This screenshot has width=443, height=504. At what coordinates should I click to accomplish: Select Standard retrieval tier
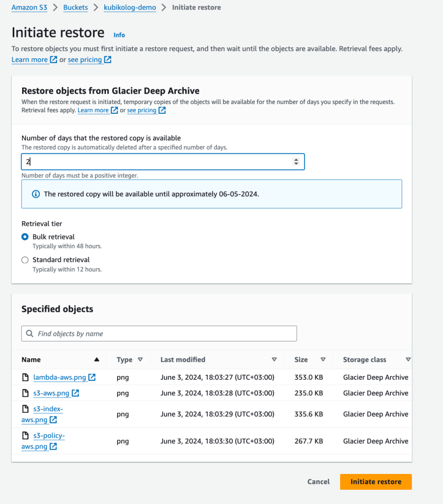(x=25, y=260)
